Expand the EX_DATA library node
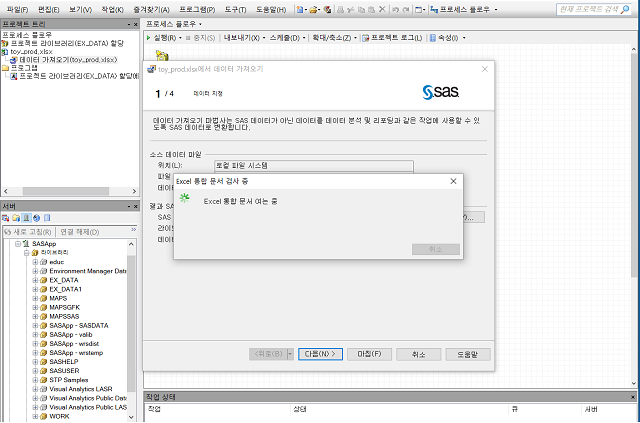 pyautogui.click(x=35, y=280)
